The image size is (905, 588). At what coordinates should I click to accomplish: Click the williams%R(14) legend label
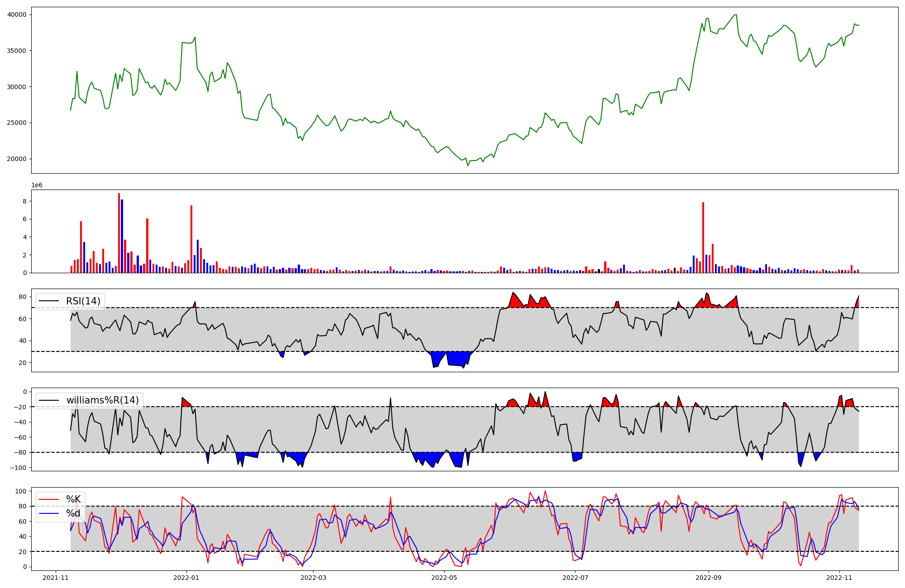click(x=102, y=400)
